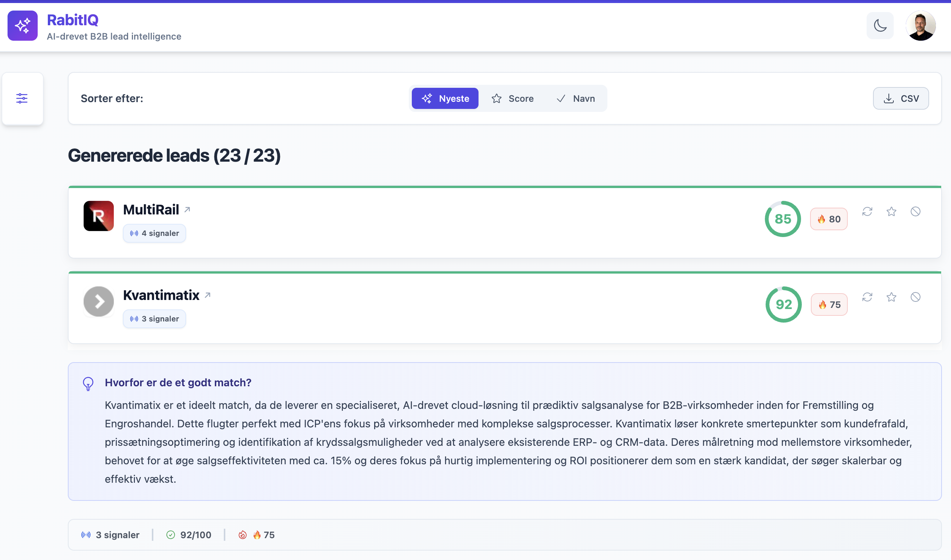
Task: Open the filter sliders side panel
Action: pyautogui.click(x=22, y=98)
